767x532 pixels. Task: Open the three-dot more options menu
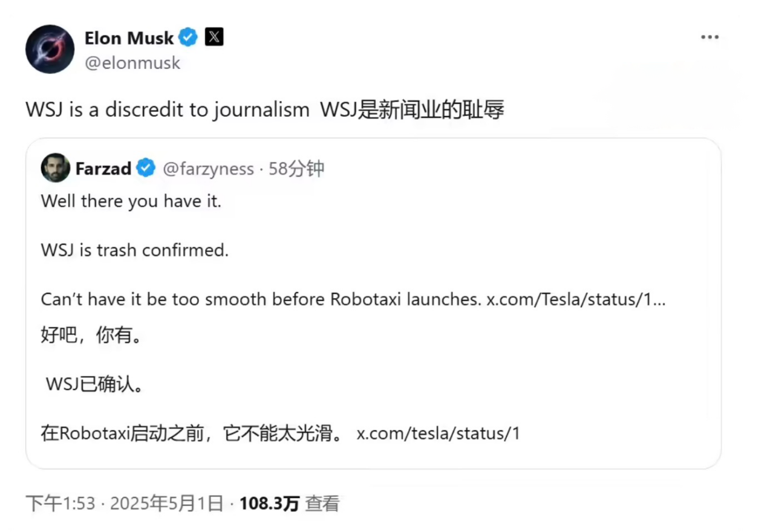point(710,37)
